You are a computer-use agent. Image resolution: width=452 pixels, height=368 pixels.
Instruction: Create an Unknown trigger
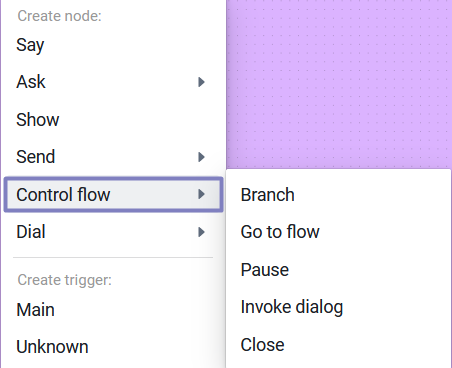pyautogui.click(x=113, y=347)
